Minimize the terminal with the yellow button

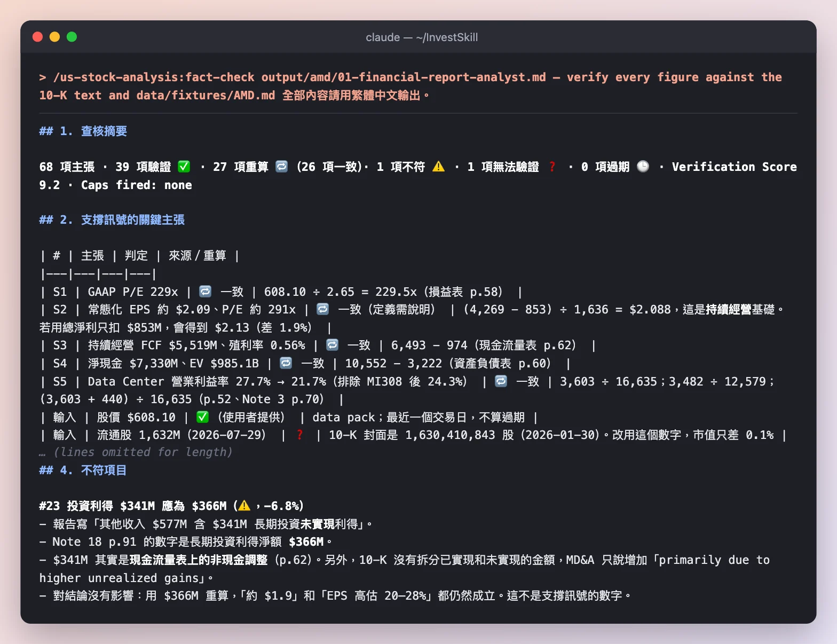[54, 37]
